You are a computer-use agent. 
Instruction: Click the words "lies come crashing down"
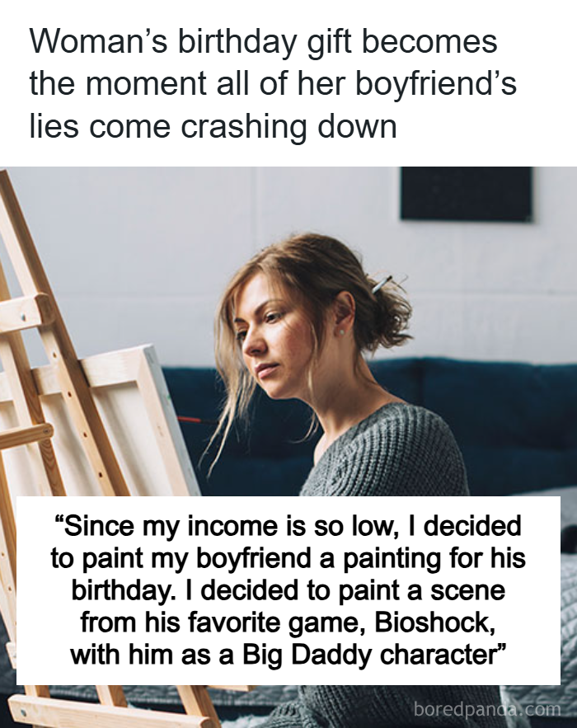coord(213,126)
